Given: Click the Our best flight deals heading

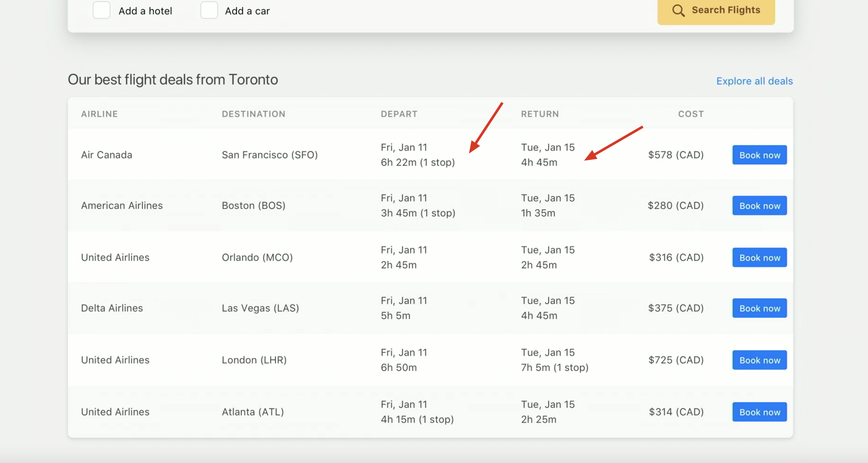Looking at the screenshot, I should [173, 80].
